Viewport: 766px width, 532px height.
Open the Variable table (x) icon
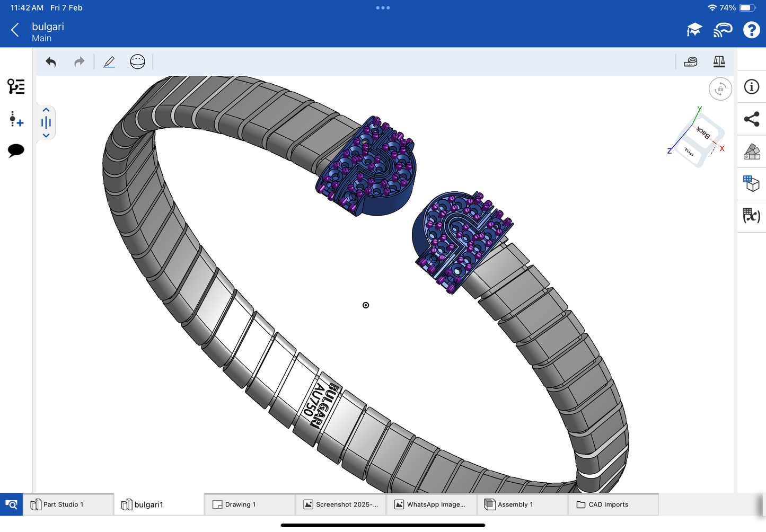[x=751, y=216]
